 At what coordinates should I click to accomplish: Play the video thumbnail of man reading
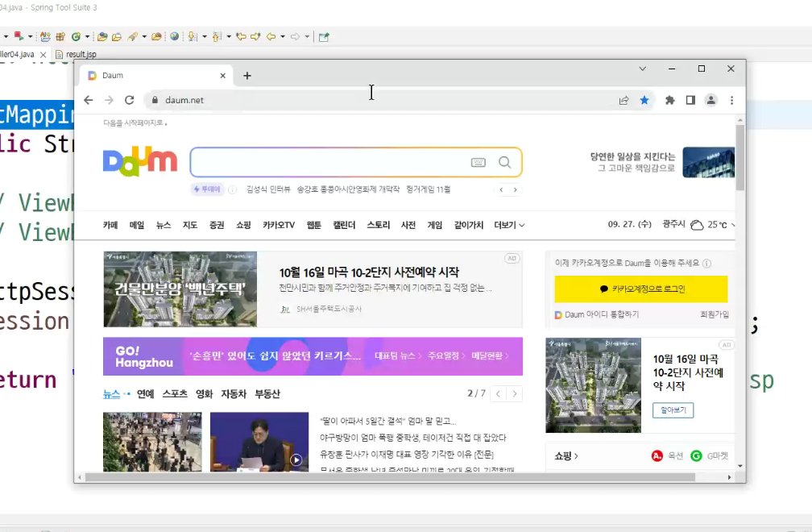tap(259, 442)
